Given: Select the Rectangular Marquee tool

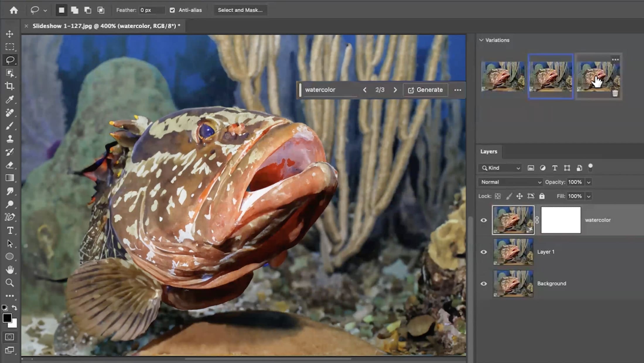Looking at the screenshot, I should tap(10, 47).
